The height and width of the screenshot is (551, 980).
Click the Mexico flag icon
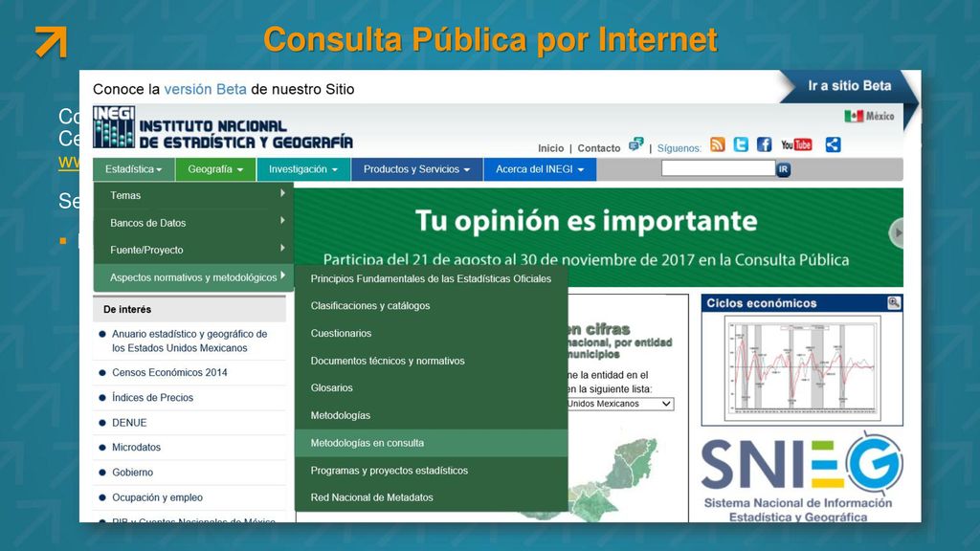click(853, 116)
